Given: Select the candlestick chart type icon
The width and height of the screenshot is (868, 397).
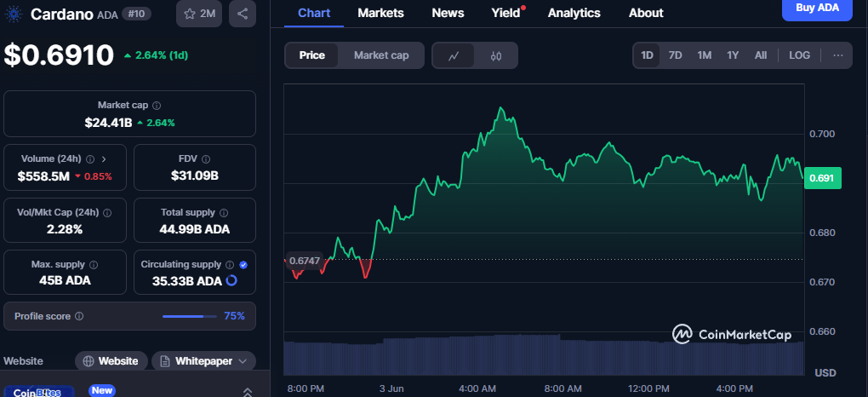Looking at the screenshot, I should click(496, 55).
